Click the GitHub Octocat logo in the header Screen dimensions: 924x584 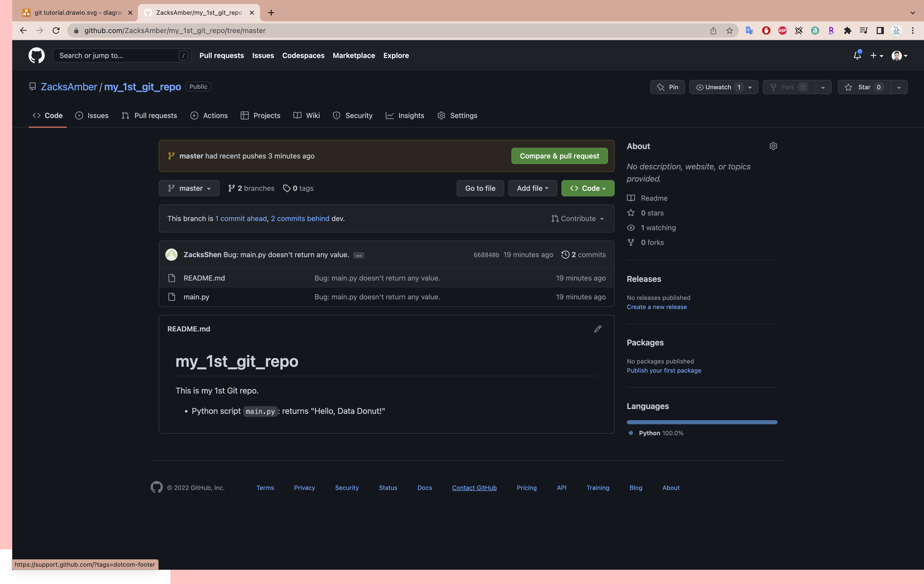coord(36,56)
